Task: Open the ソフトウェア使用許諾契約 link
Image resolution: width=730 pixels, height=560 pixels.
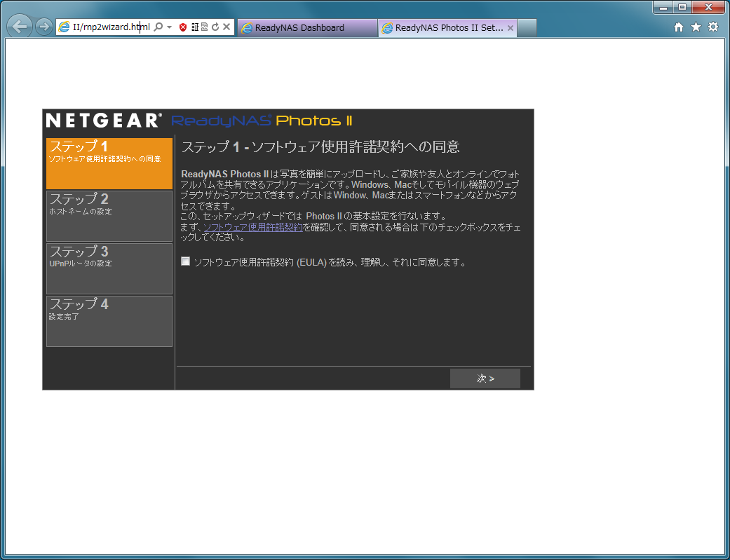Action: (x=253, y=227)
